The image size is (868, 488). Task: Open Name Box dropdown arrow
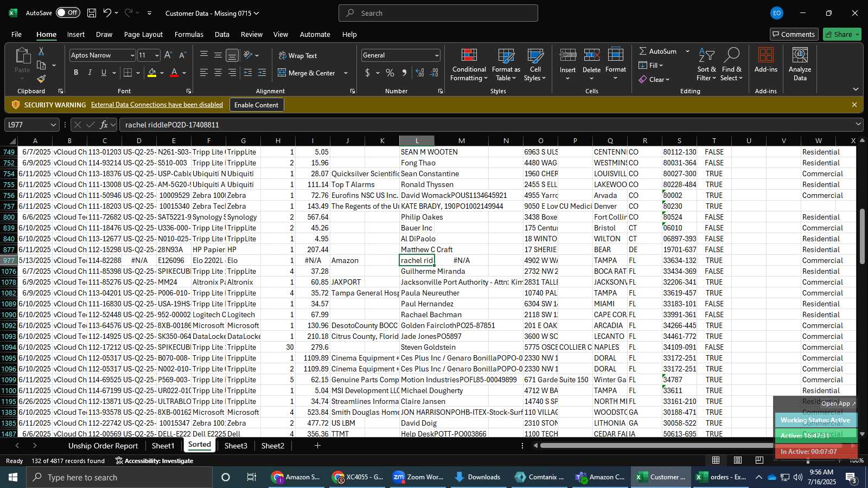(53, 125)
